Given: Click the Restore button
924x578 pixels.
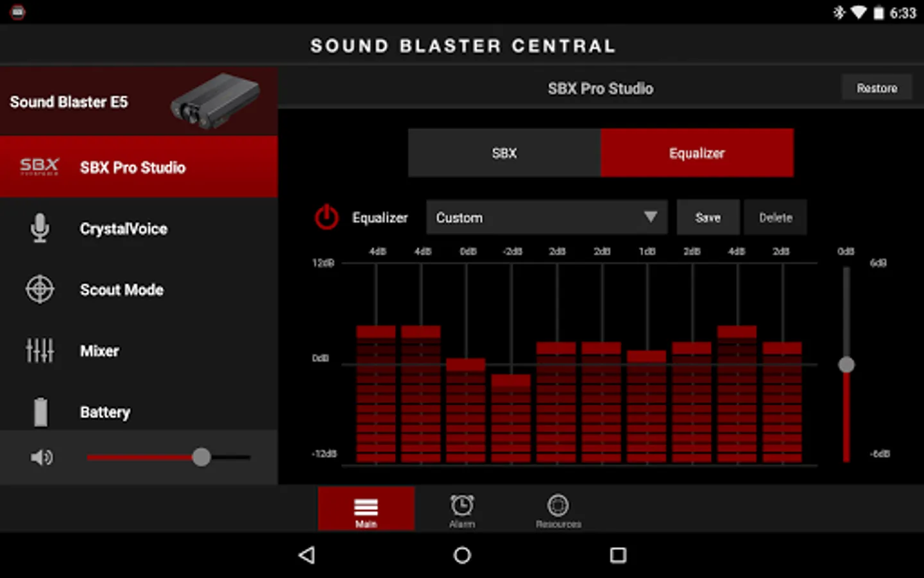Looking at the screenshot, I should tap(877, 88).
